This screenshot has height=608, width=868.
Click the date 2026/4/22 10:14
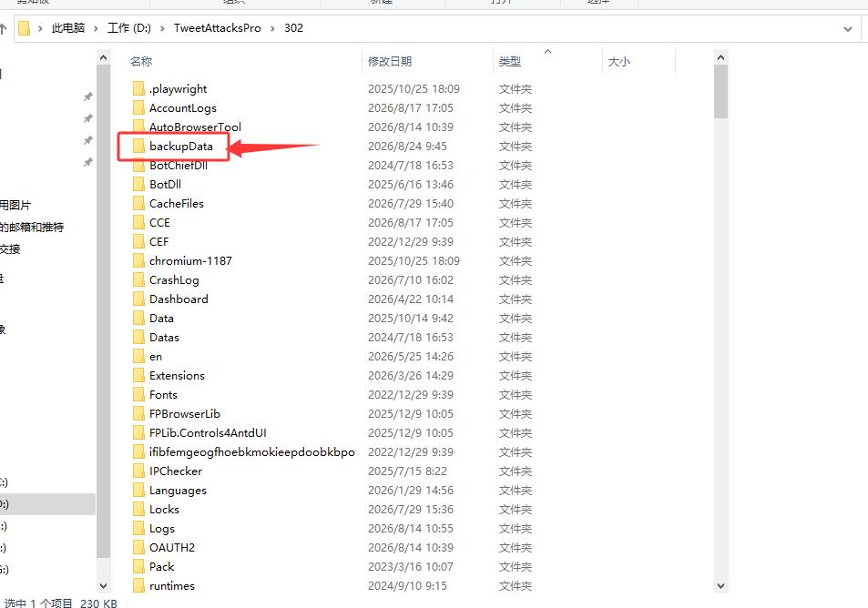click(410, 299)
